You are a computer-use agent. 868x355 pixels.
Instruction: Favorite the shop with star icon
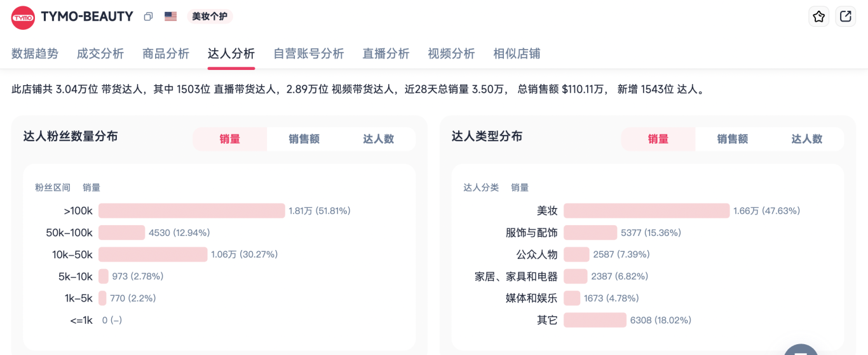(x=818, y=17)
